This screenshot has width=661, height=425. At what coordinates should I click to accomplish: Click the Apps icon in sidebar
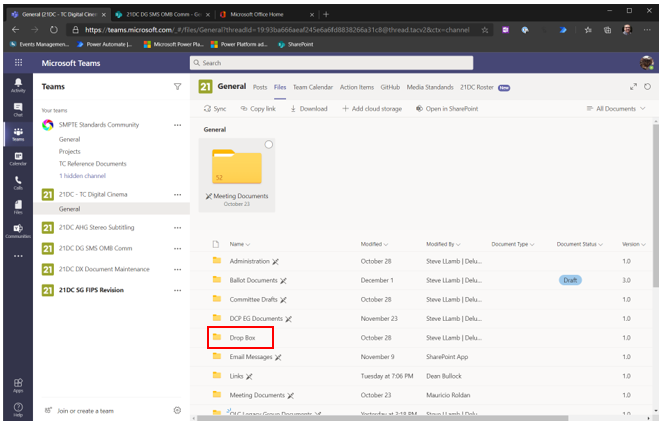18,385
